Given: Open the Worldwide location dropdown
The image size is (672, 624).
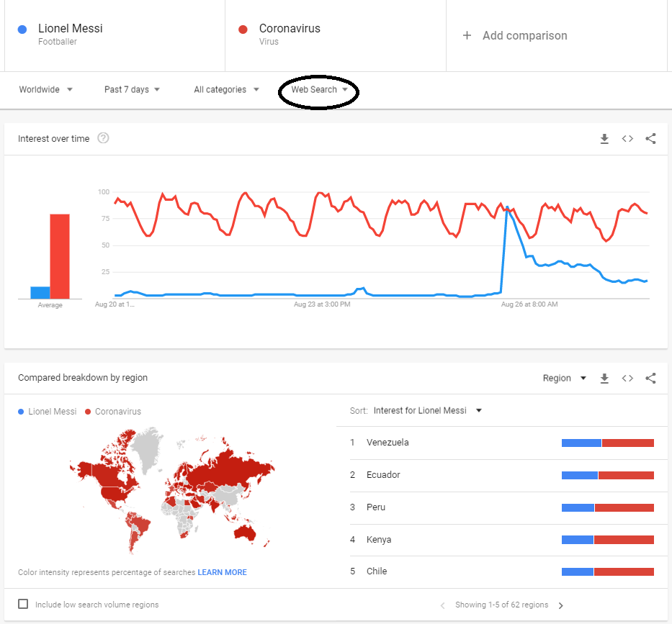Looking at the screenshot, I should 46,90.
